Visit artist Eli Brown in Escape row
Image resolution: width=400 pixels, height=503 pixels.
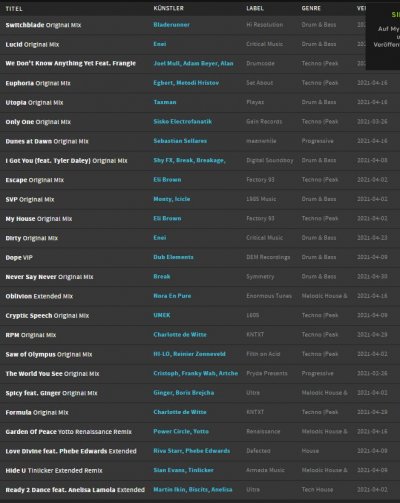167,179
